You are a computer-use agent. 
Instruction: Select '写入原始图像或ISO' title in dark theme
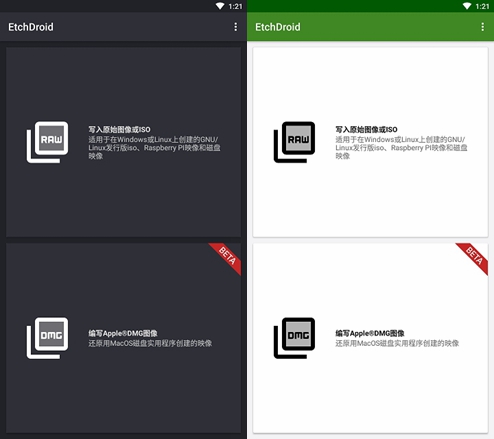click(119, 129)
